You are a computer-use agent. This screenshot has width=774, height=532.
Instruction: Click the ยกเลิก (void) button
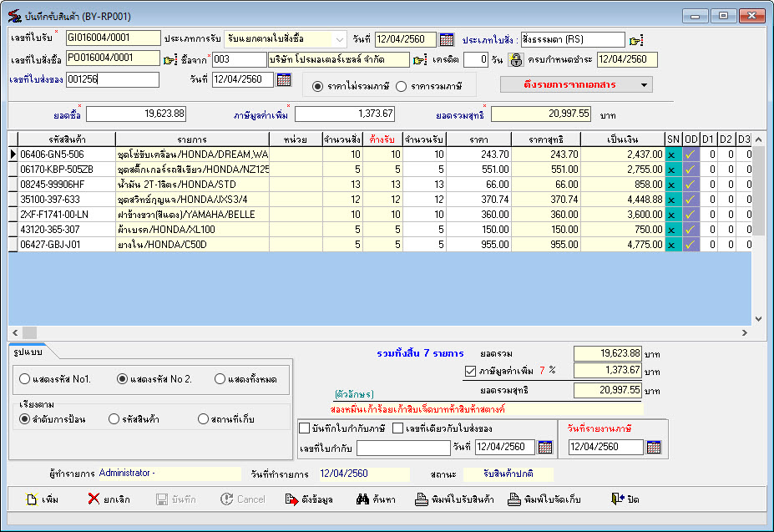coord(109,499)
